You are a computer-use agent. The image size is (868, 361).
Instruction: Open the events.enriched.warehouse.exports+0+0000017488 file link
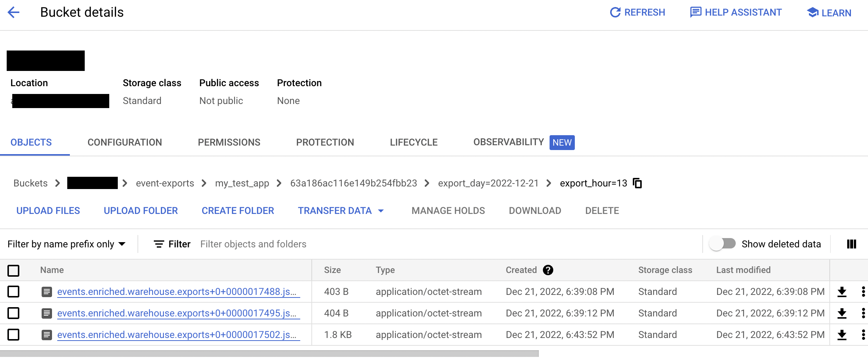pyautogui.click(x=178, y=292)
